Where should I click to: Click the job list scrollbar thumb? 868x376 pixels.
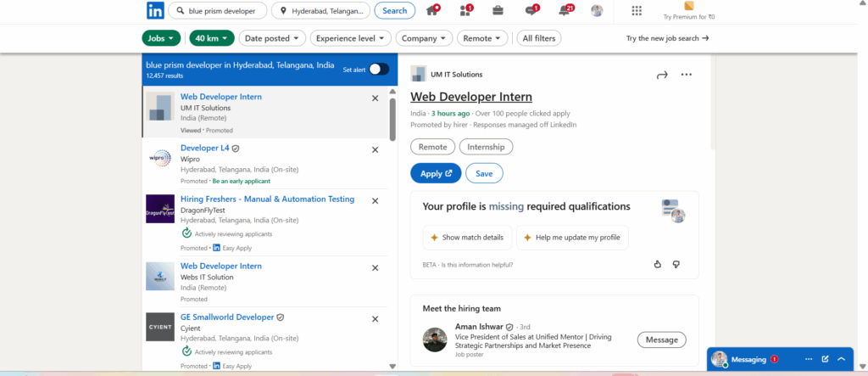click(x=392, y=119)
